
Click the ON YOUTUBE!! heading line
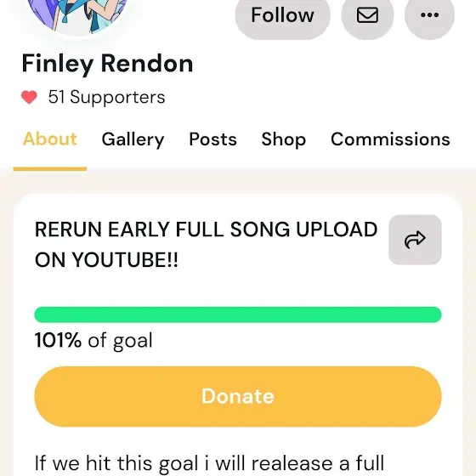pyautogui.click(x=106, y=260)
